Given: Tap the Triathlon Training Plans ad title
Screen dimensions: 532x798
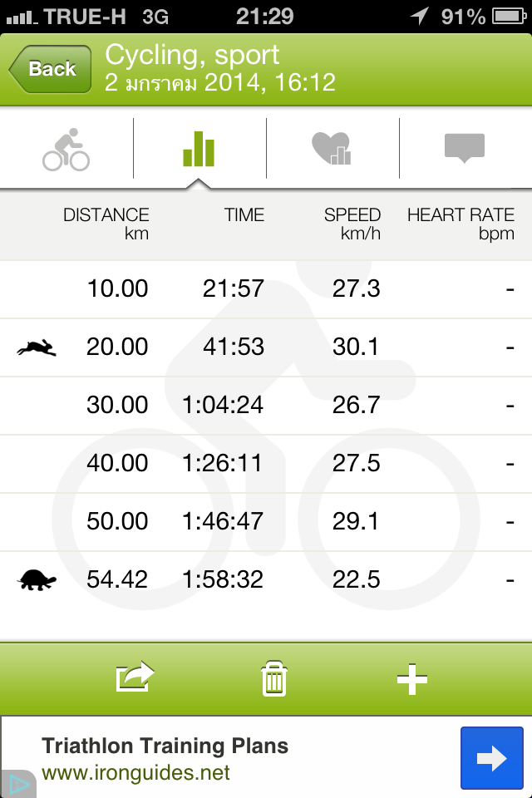Looking at the screenshot, I should point(165,746).
